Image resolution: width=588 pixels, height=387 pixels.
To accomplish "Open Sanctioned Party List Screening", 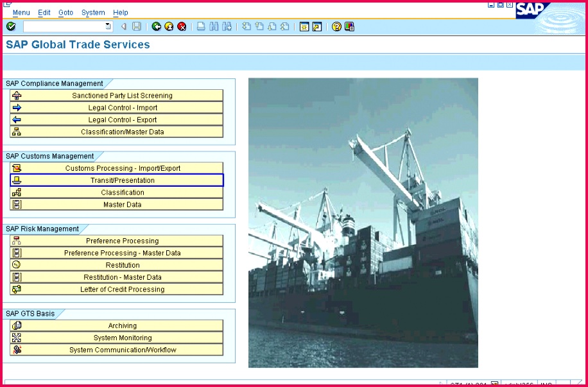I will 117,95.
